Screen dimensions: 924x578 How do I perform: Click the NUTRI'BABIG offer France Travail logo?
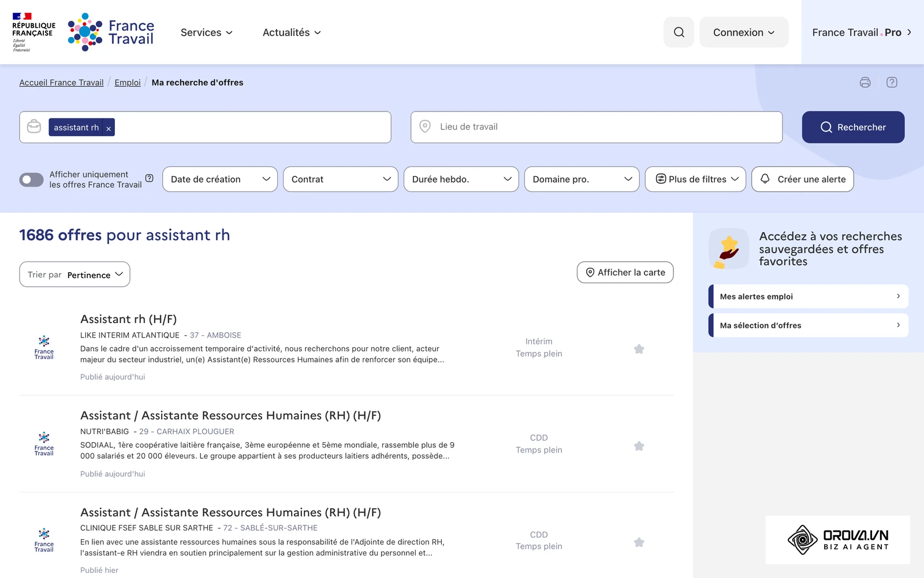[x=44, y=444]
